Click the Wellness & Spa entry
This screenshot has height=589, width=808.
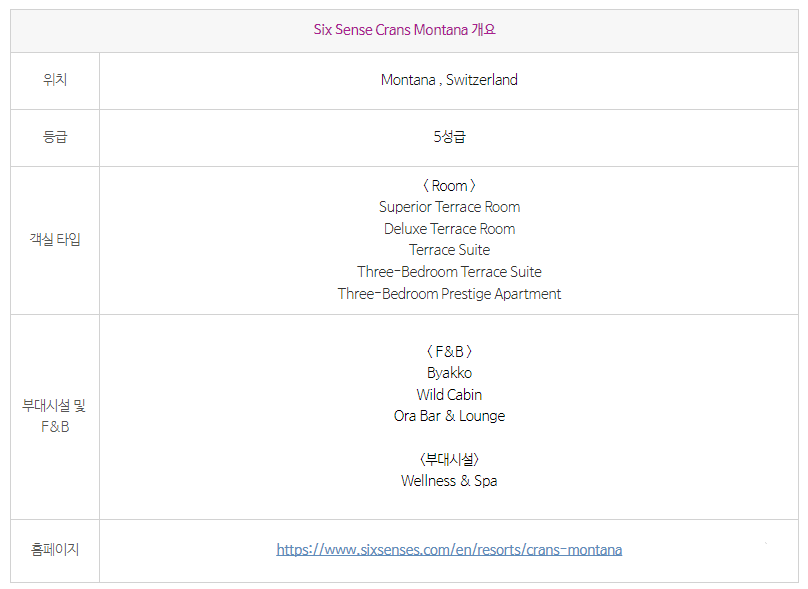449,481
